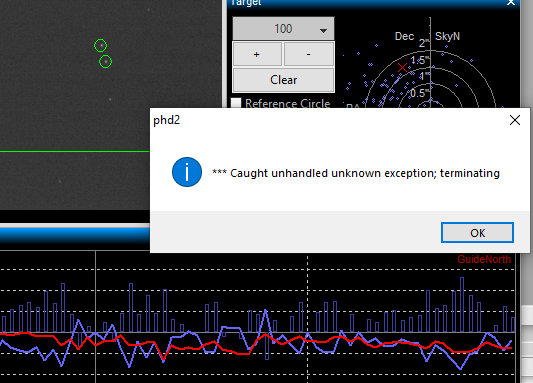
Task: Enable the Reference Circle checkbox
Action: pyautogui.click(x=236, y=103)
